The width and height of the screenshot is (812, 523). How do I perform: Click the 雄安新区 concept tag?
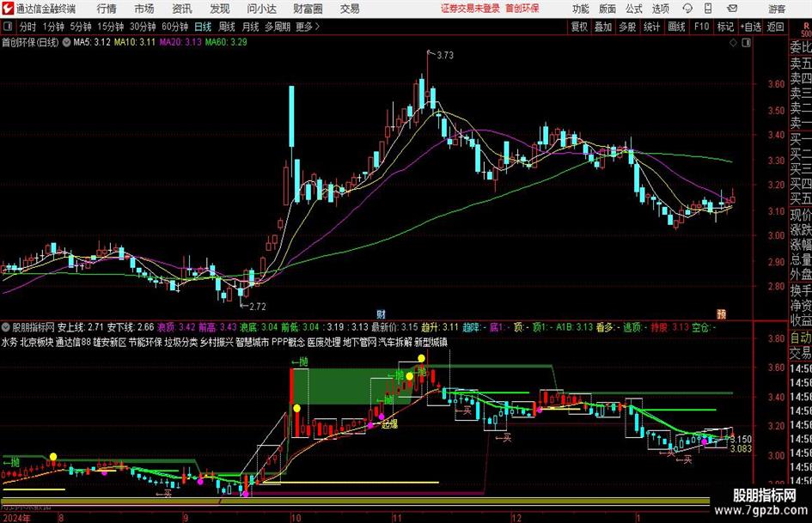(x=110, y=343)
